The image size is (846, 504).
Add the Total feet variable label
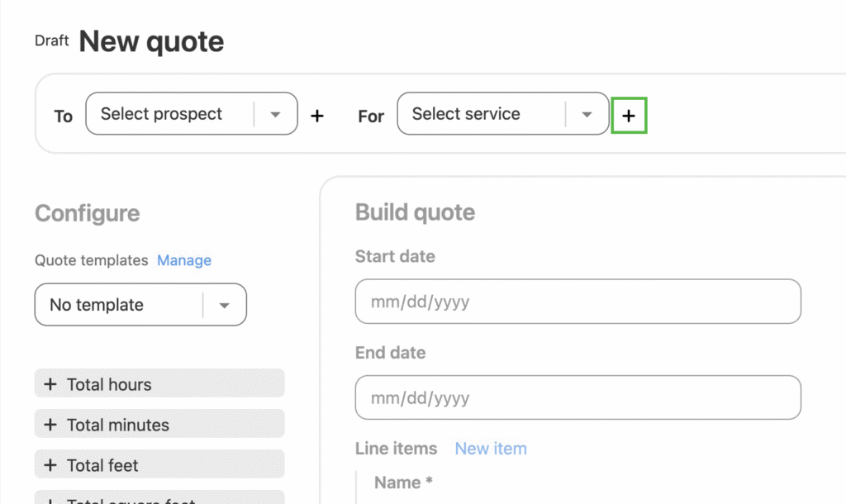click(x=103, y=465)
